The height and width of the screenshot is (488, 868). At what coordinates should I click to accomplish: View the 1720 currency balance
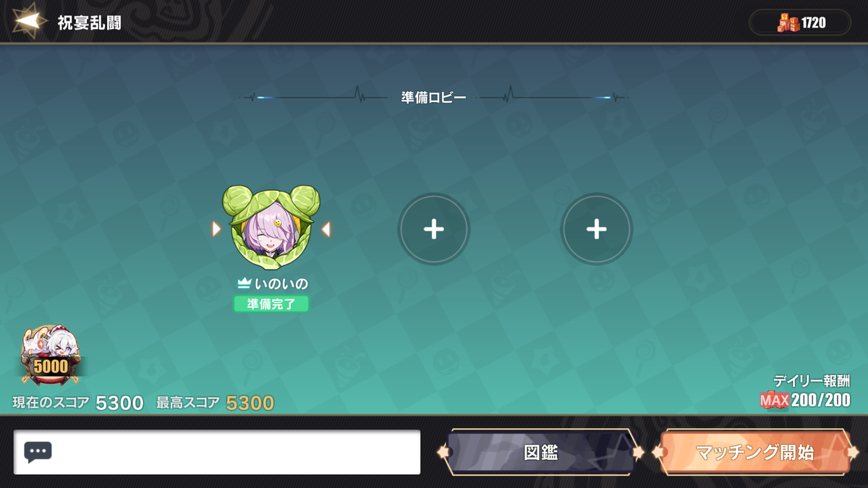(814, 23)
